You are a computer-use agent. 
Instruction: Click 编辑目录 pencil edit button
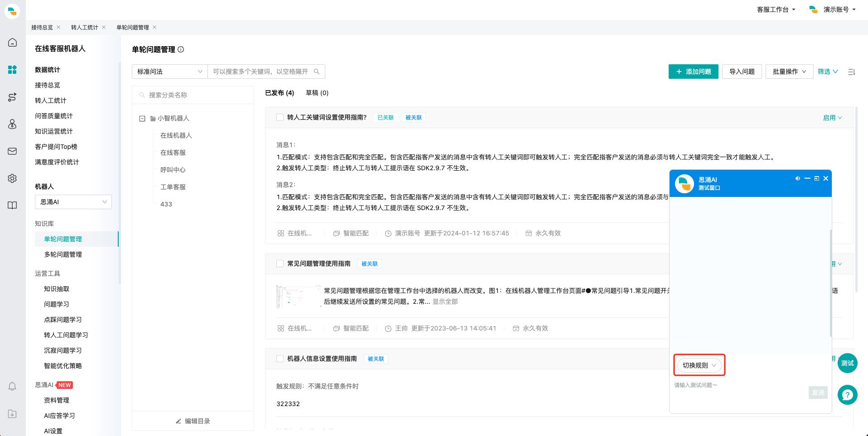click(x=193, y=421)
